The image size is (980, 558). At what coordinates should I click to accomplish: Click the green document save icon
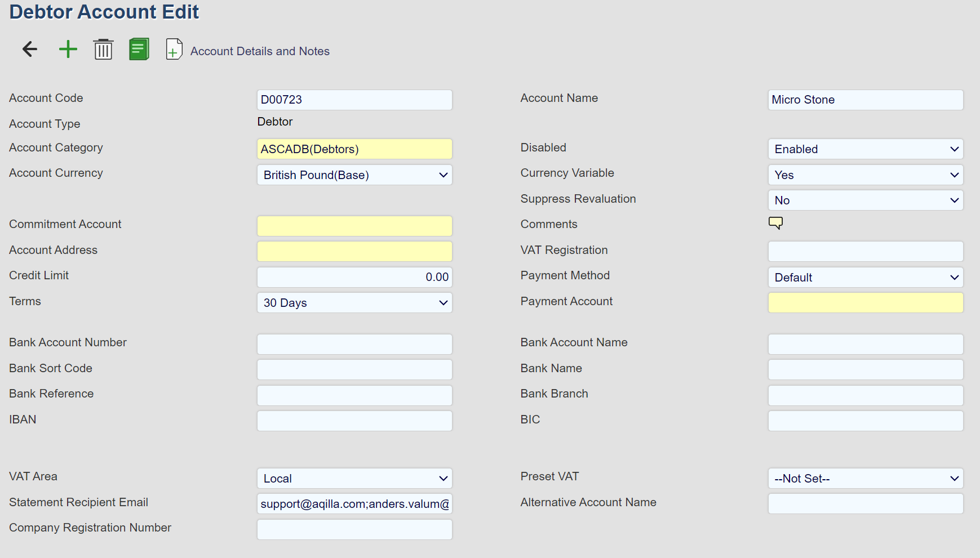click(139, 50)
